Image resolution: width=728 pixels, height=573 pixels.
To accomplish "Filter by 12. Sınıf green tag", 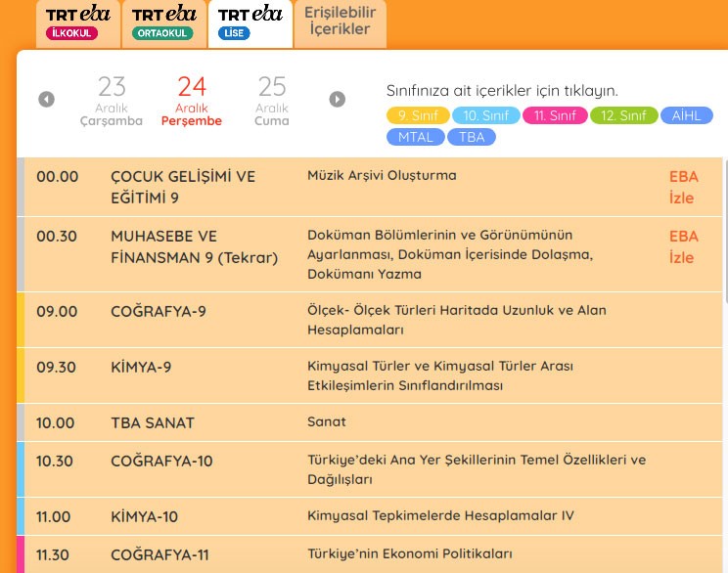I will click(x=623, y=115).
